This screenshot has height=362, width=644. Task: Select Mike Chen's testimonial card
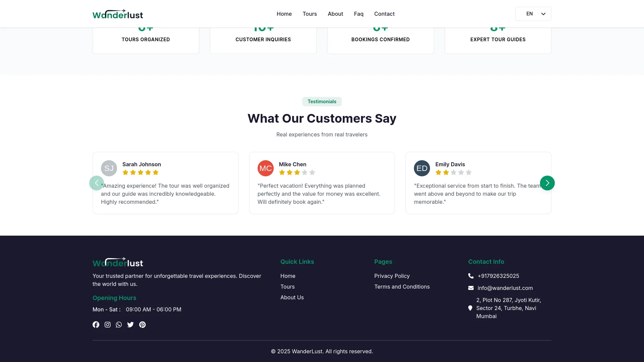click(x=322, y=183)
